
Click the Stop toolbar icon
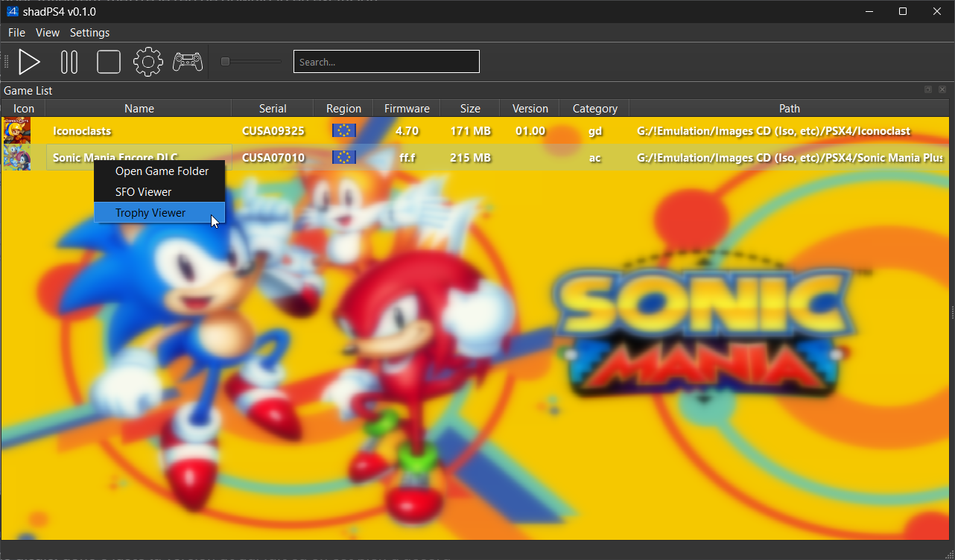[x=109, y=62]
